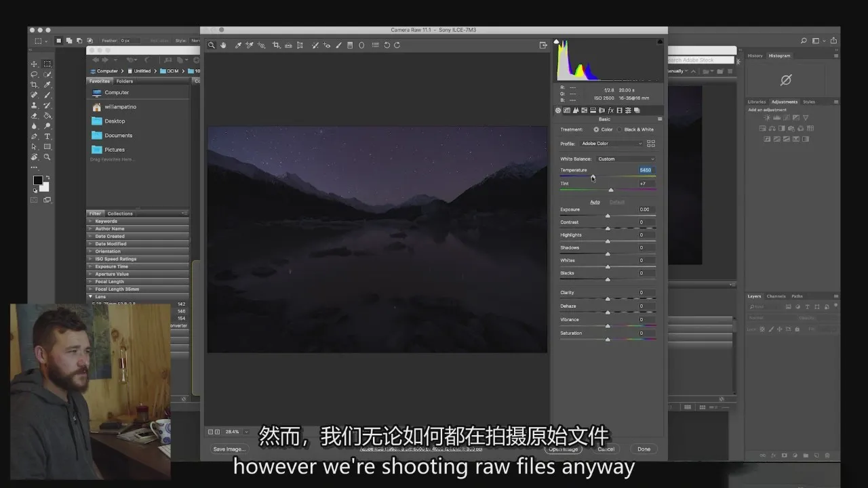Viewport: 868px width, 488px height.
Task: Pick the White Balance eyedropper tool
Action: coord(238,45)
